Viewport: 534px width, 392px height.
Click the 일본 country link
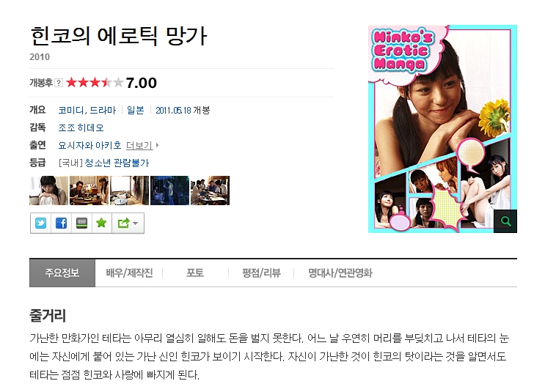pyautogui.click(x=136, y=110)
